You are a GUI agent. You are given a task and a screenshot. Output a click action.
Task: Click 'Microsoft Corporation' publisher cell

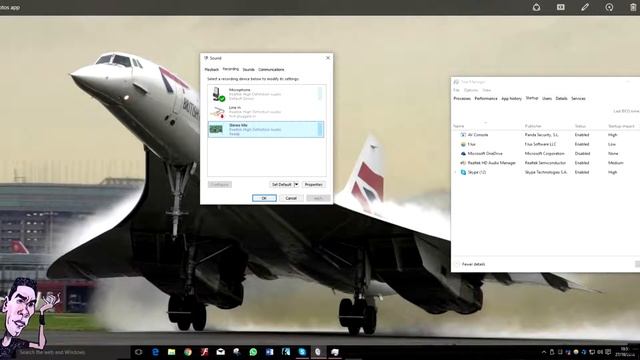(544, 153)
